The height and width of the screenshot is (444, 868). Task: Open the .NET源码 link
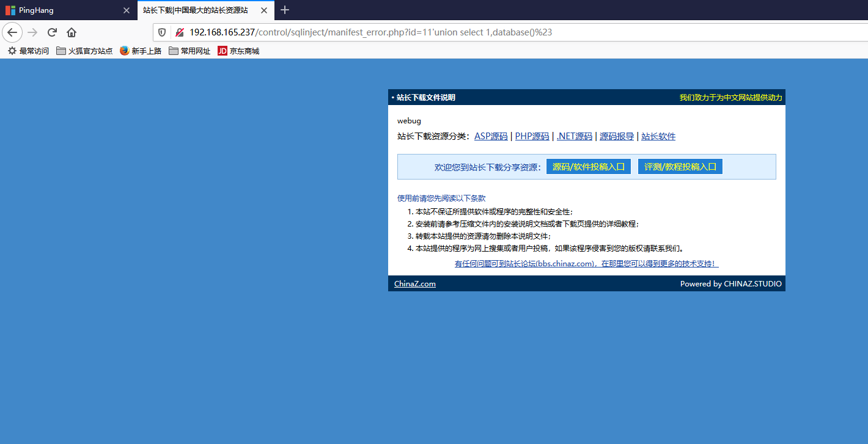[x=575, y=136]
